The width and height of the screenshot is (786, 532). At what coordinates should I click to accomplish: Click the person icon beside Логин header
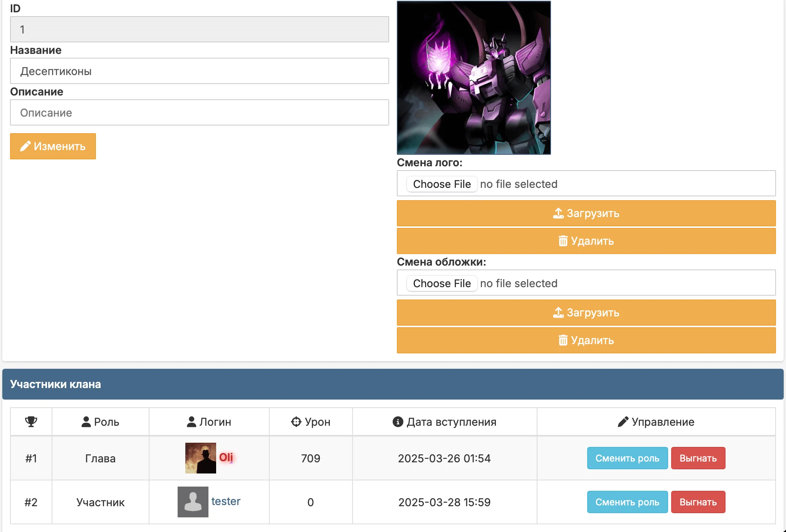pyautogui.click(x=191, y=422)
